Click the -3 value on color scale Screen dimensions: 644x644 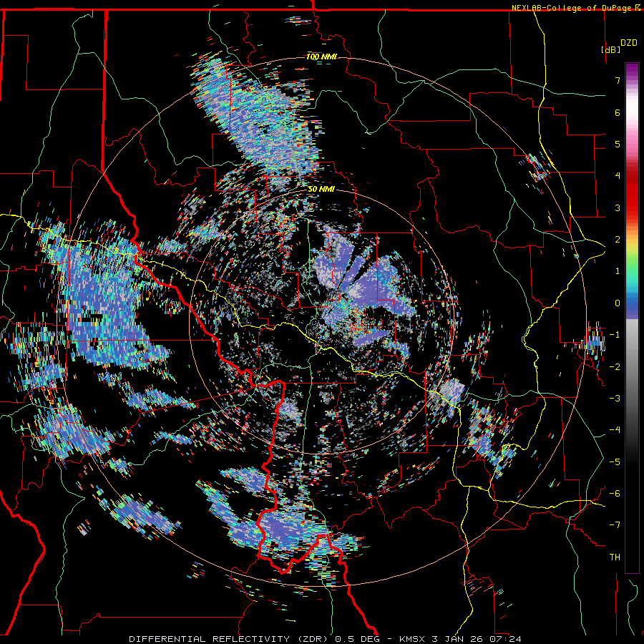(x=615, y=399)
